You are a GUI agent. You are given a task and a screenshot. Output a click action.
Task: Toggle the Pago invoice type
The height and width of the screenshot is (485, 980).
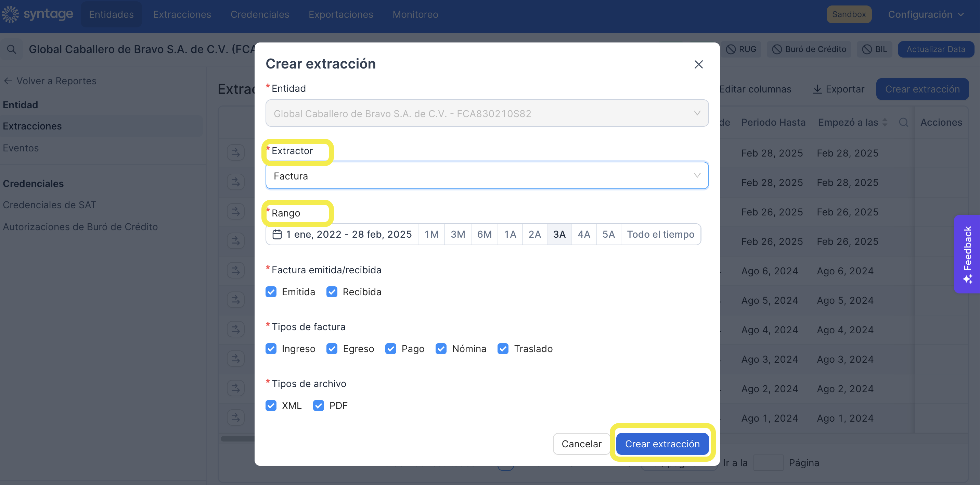pos(390,349)
